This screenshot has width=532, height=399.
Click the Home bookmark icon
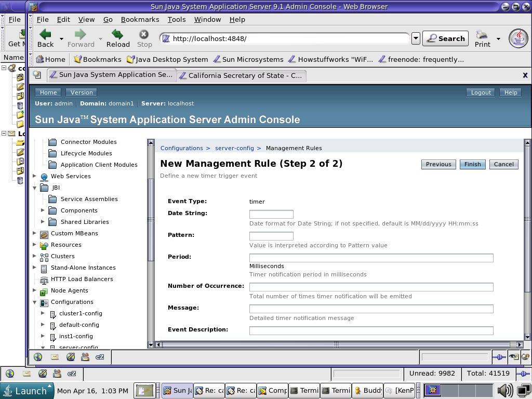[x=40, y=59]
